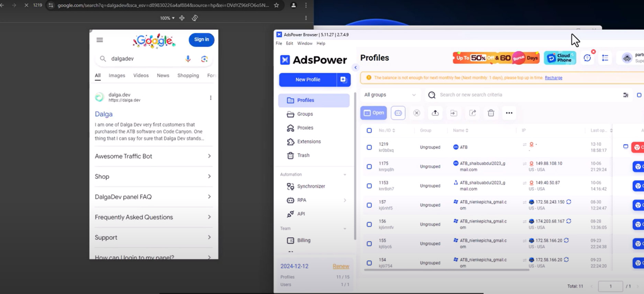
Task: Expand the Frequently Asked Questions row
Action: (153, 217)
